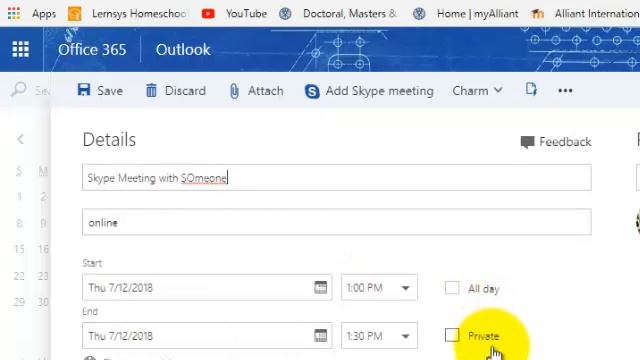
Task: Select day 22 in mini calendar
Action: point(19,276)
